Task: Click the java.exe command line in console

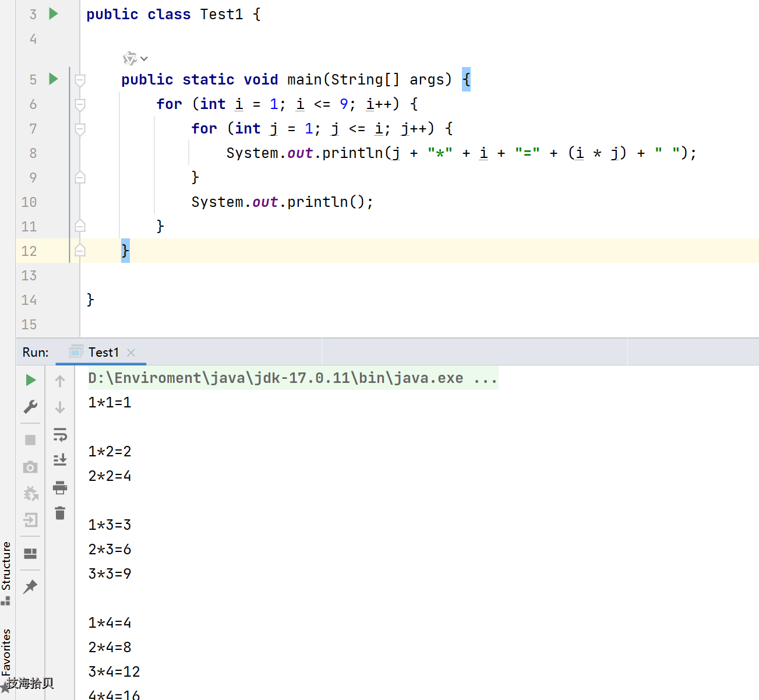Action: 293,378
